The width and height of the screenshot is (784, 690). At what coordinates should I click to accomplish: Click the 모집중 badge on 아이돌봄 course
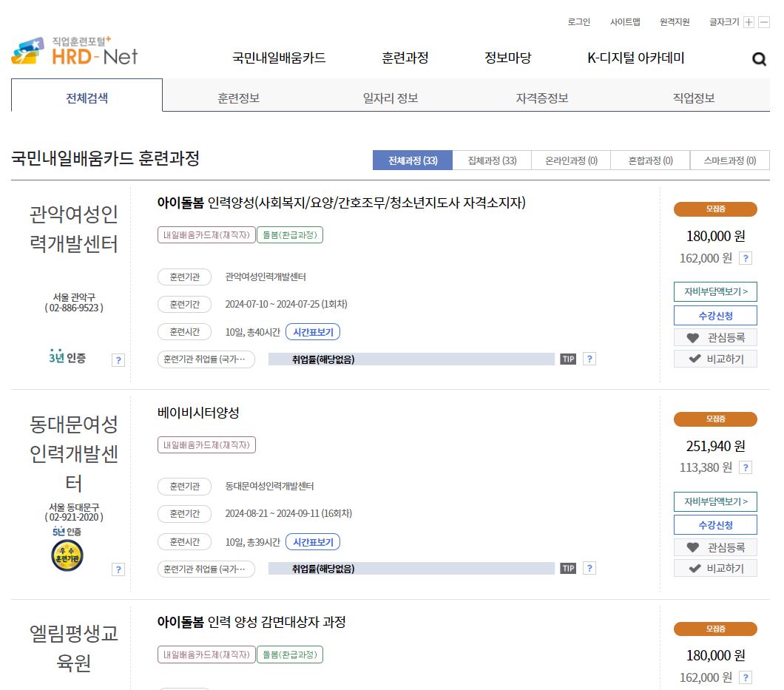(x=714, y=209)
